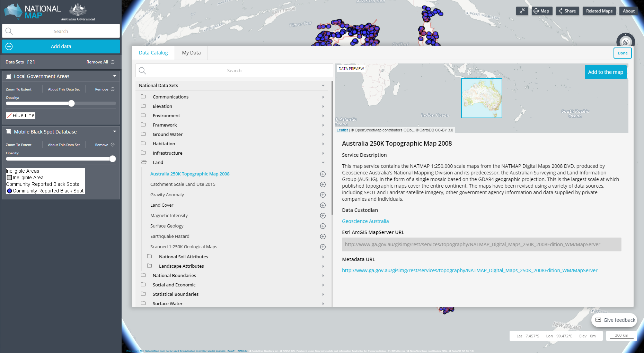Click the sidebar Search input field
This screenshot has height=353, width=644.
point(61,31)
